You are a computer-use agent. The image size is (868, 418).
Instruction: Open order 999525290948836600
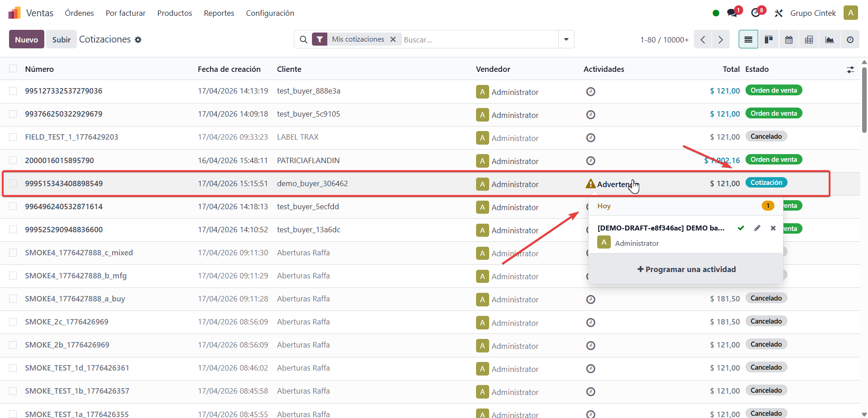coord(64,230)
